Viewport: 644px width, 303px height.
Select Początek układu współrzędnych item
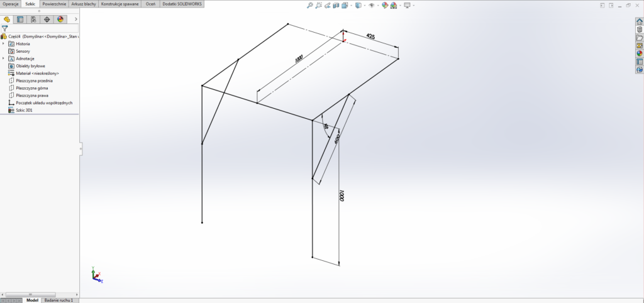[x=41, y=103]
